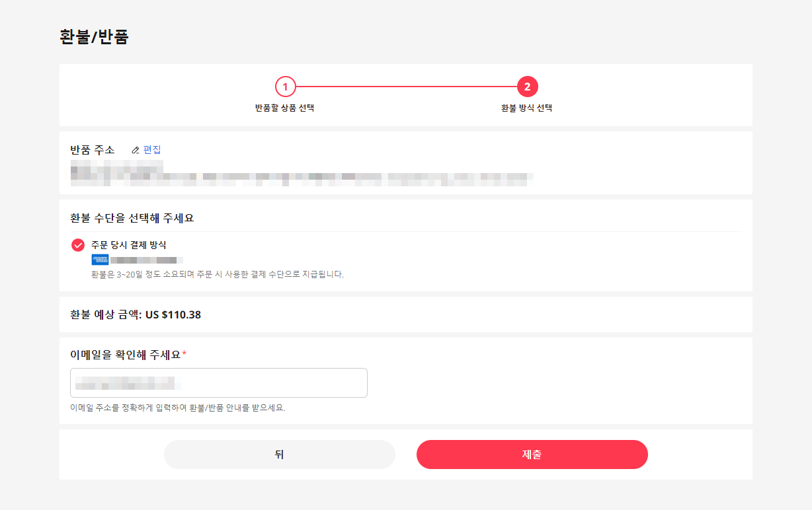Viewport: 812px width, 510px height.
Task: Click the 뒤 button to go back
Action: [x=279, y=455]
